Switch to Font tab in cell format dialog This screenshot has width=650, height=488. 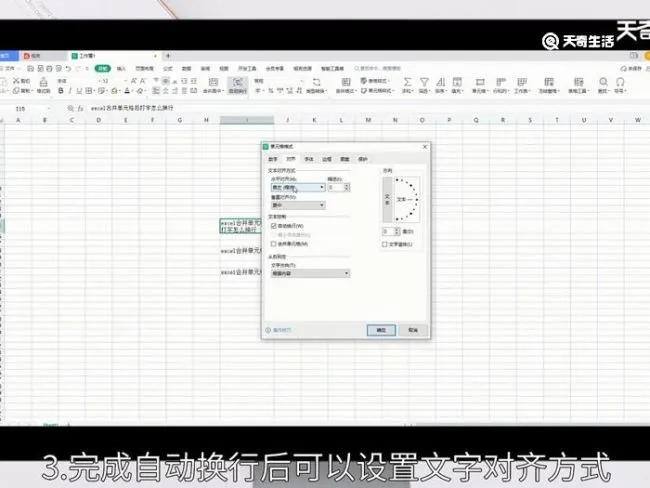coord(309,159)
